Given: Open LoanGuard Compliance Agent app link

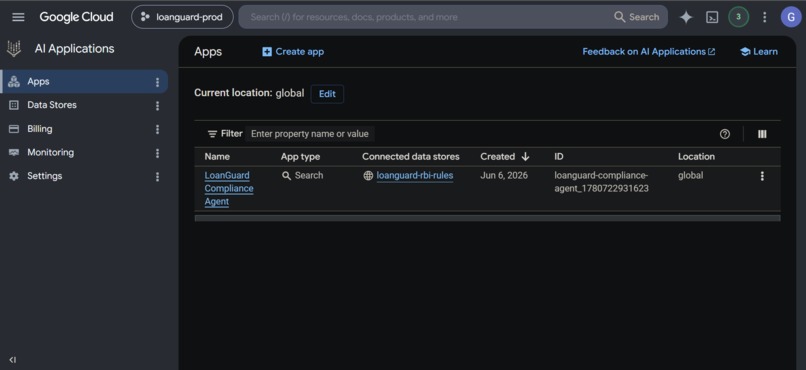Looking at the screenshot, I should [229, 189].
